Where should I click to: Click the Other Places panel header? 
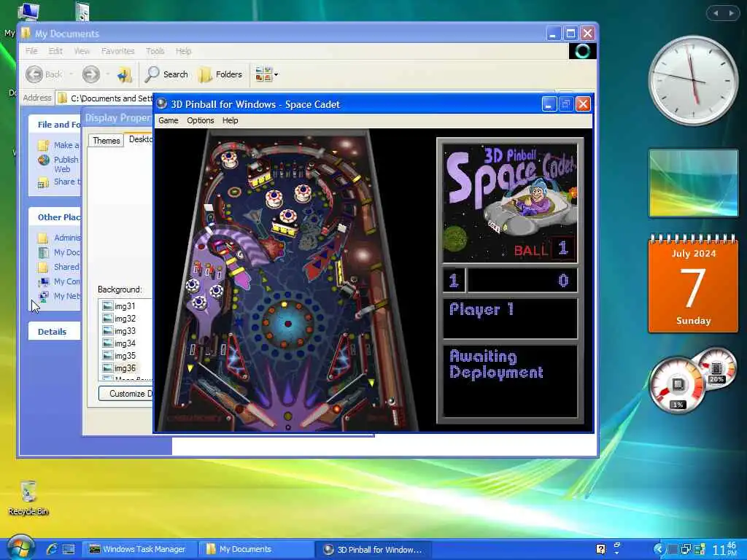[x=54, y=217]
